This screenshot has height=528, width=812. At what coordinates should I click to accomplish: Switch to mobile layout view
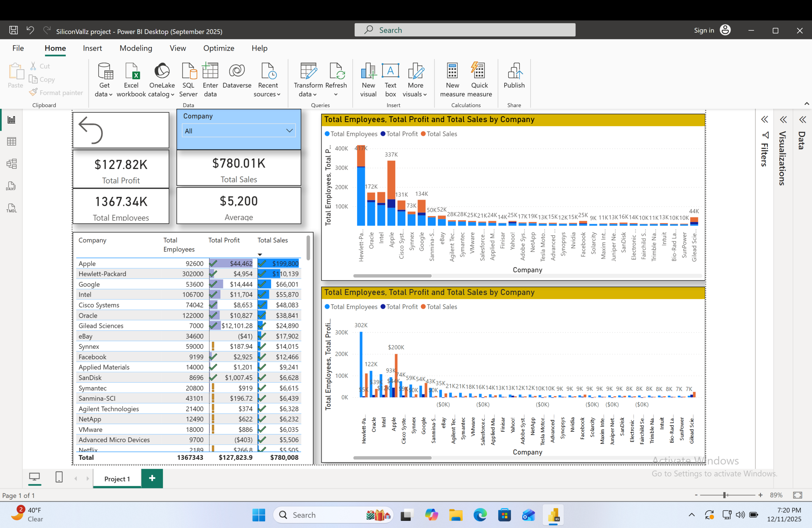59,477
